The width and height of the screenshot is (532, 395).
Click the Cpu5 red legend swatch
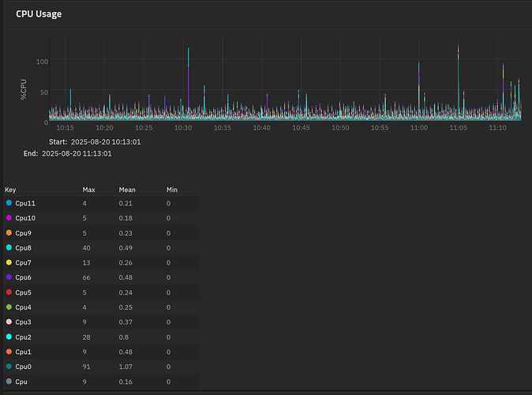(x=9, y=292)
